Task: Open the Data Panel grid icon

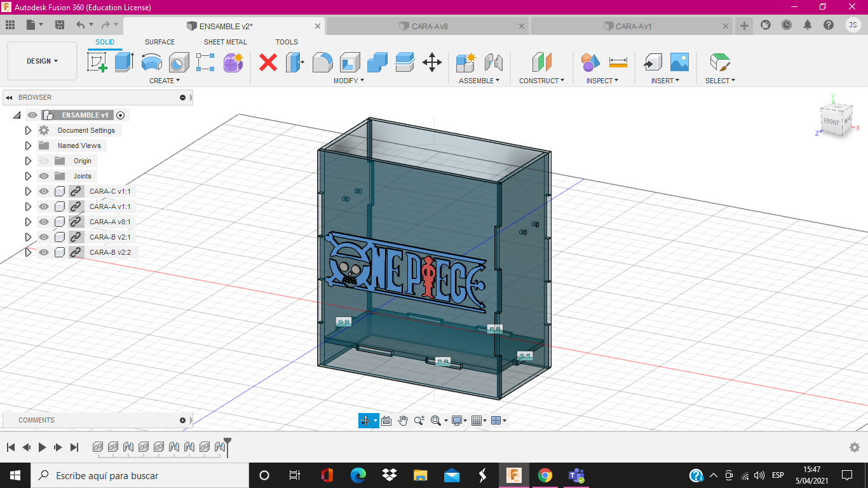Action: click(x=10, y=25)
